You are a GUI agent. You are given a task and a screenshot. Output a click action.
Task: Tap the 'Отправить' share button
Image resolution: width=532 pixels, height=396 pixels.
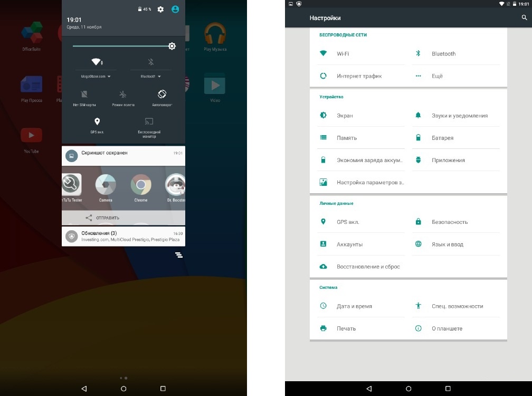[x=102, y=218]
